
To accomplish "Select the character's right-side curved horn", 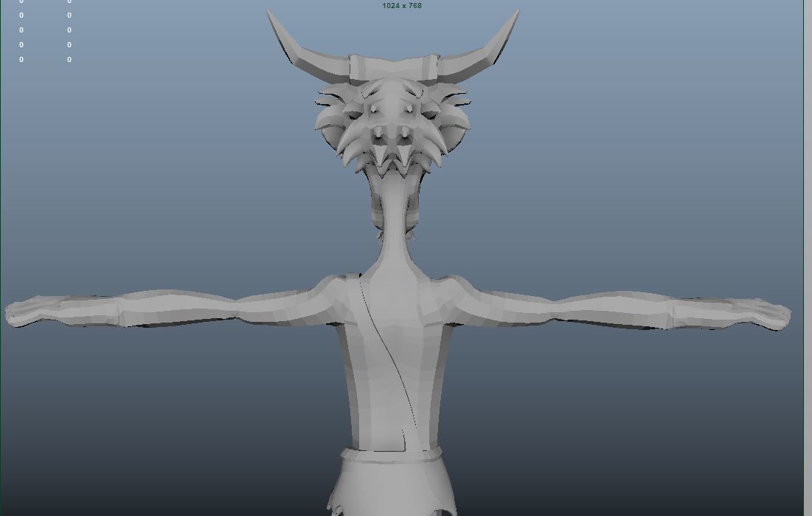I will click(479, 52).
